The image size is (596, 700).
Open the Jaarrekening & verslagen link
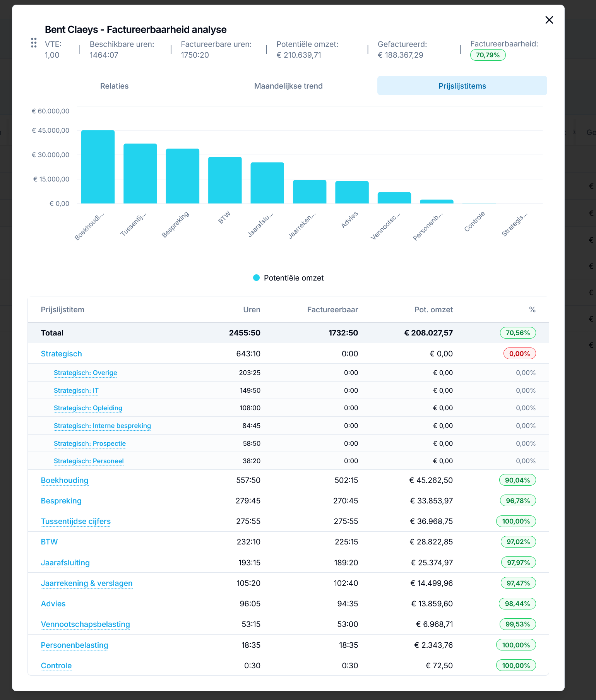point(87,583)
